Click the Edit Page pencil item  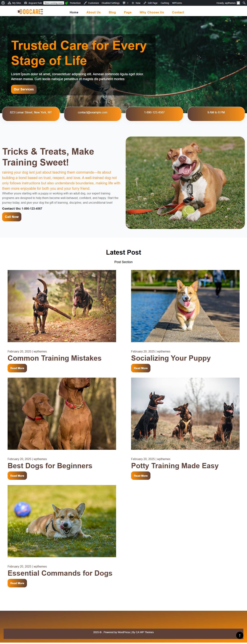150,3
